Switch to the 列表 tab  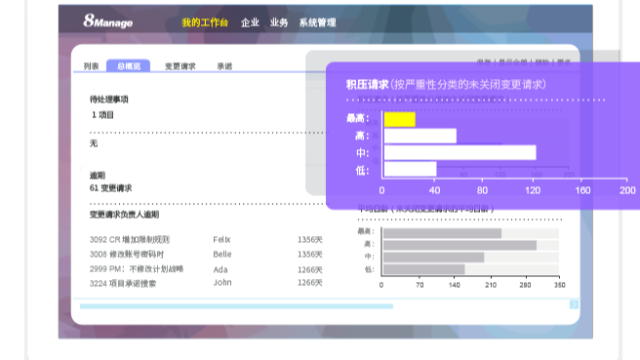[91, 66]
